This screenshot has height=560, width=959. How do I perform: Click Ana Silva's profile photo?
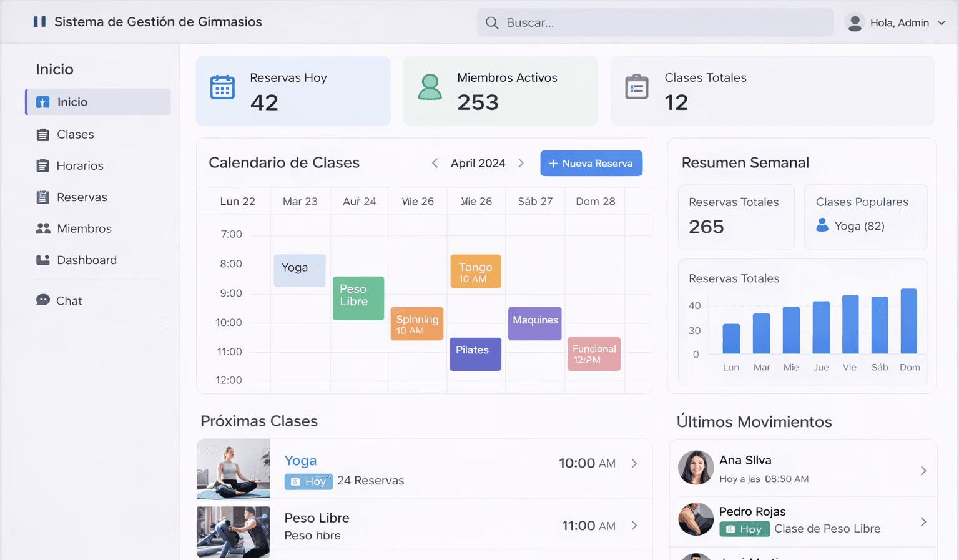coord(696,468)
